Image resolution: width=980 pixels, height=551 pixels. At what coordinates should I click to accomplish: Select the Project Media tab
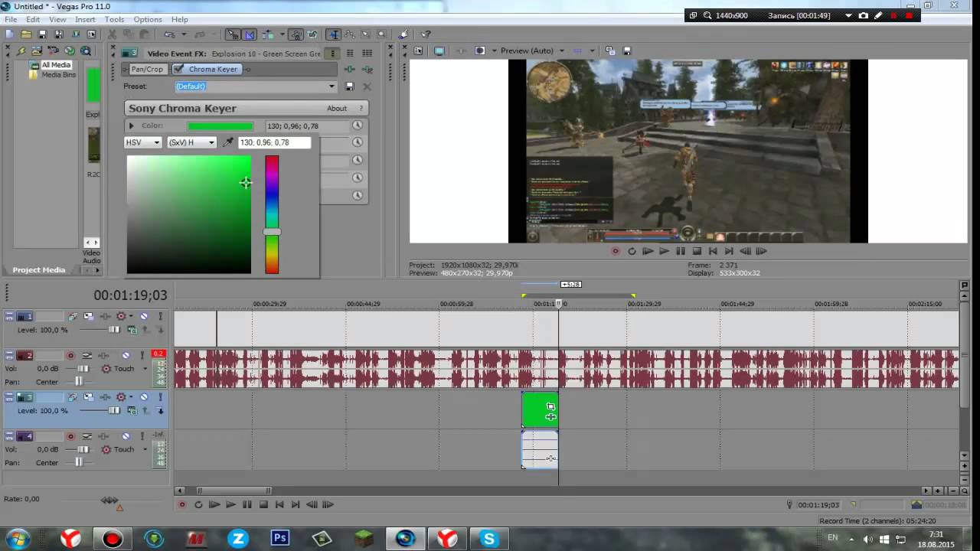point(39,270)
